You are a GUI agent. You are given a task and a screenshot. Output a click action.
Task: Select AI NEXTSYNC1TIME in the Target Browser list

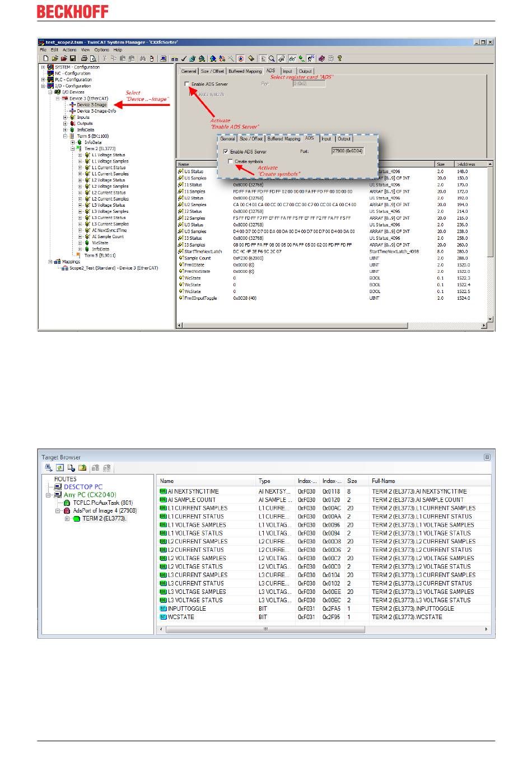point(325,491)
